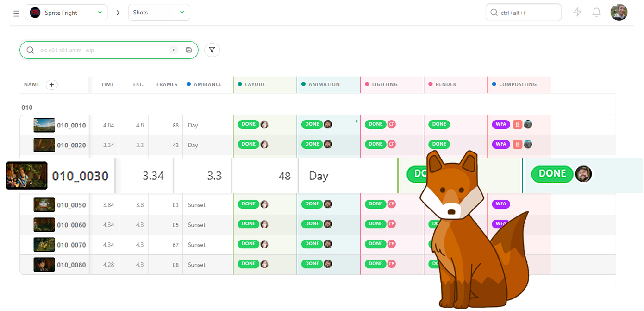The width and height of the screenshot is (644, 311).
Task: Click the plus icon beside Name column
Action: [52, 84]
